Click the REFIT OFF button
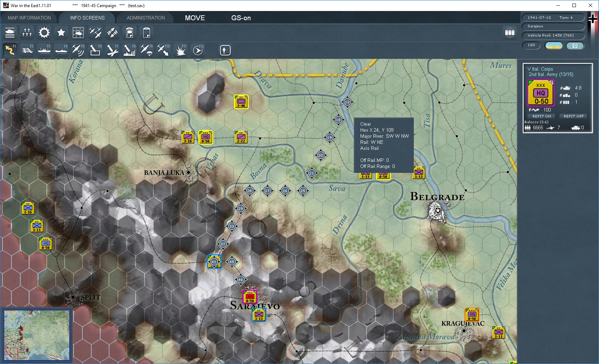Image resolution: width=599 pixels, height=364 pixels. [x=573, y=116]
